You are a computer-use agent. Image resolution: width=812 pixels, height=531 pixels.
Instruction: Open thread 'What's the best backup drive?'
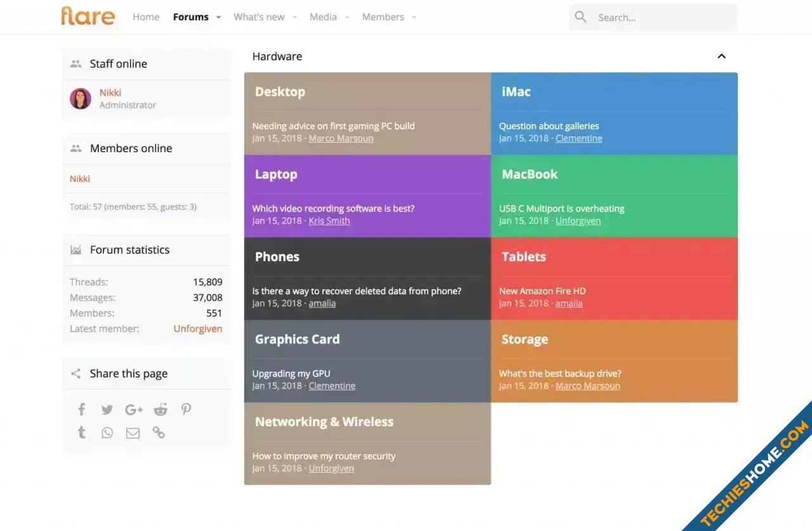click(x=560, y=374)
